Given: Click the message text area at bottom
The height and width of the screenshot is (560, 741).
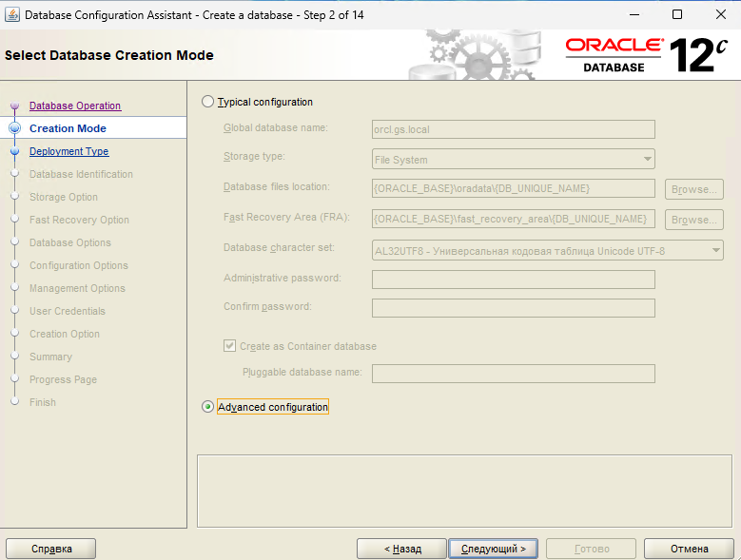Looking at the screenshot, I should (x=464, y=491).
